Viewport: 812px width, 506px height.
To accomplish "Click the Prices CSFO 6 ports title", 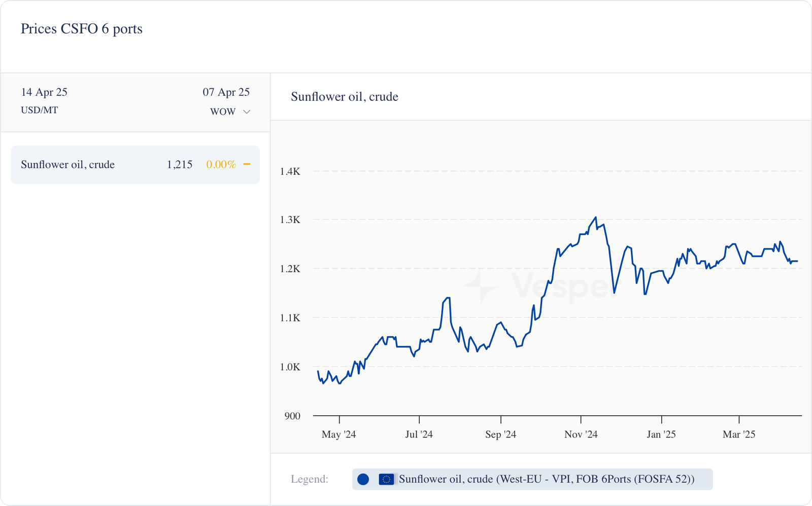I will (82, 29).
